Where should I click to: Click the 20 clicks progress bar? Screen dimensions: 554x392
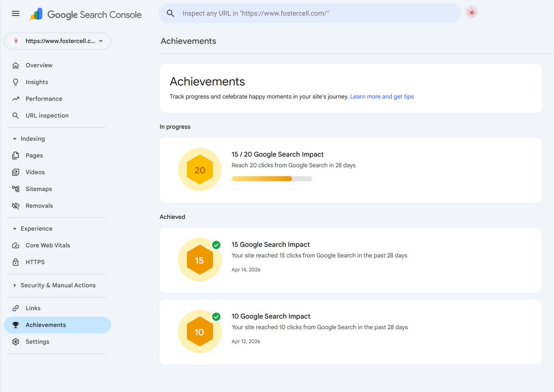pyautogui.click(x=272, y=179)
